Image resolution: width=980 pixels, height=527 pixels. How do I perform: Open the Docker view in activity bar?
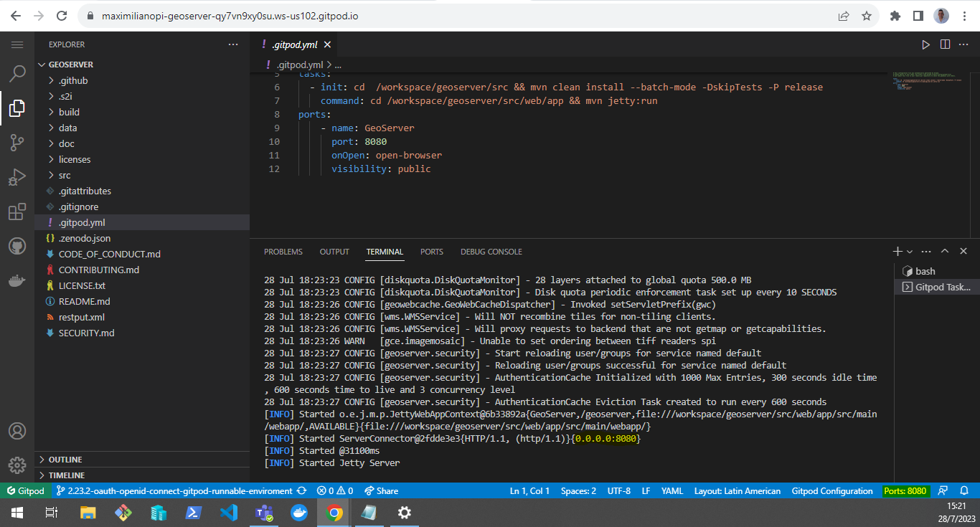[x=17, y=280]
